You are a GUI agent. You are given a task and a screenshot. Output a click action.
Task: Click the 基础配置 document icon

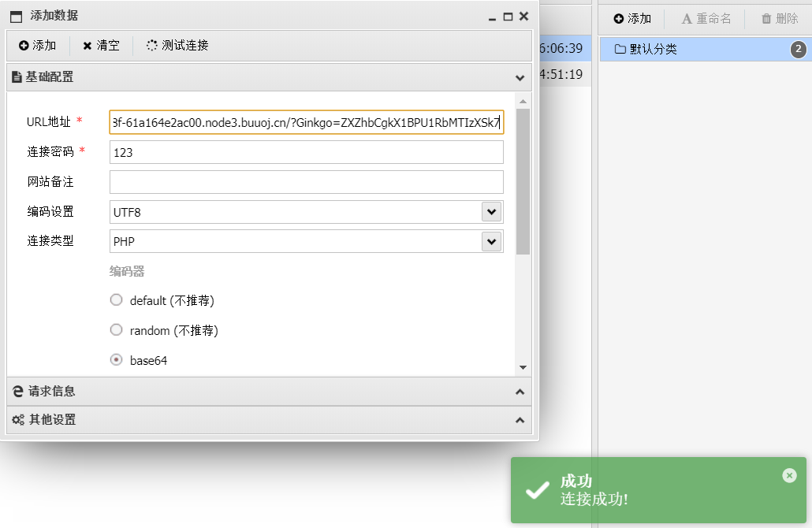[17, 76]
